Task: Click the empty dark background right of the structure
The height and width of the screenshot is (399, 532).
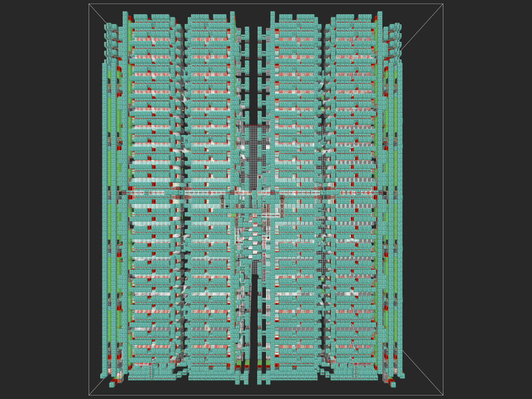Action: (x=488, y=199)
